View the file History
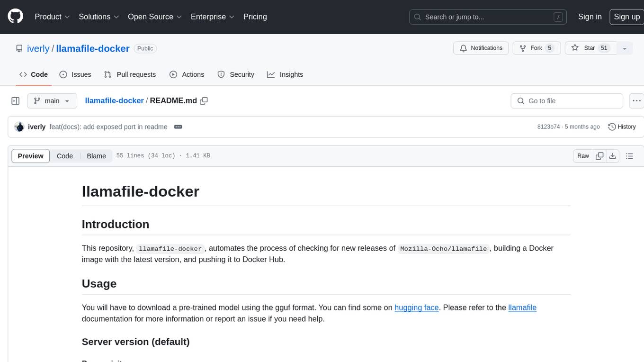The width and height of the screenshot is (644, 362). [x=622, y=127]
